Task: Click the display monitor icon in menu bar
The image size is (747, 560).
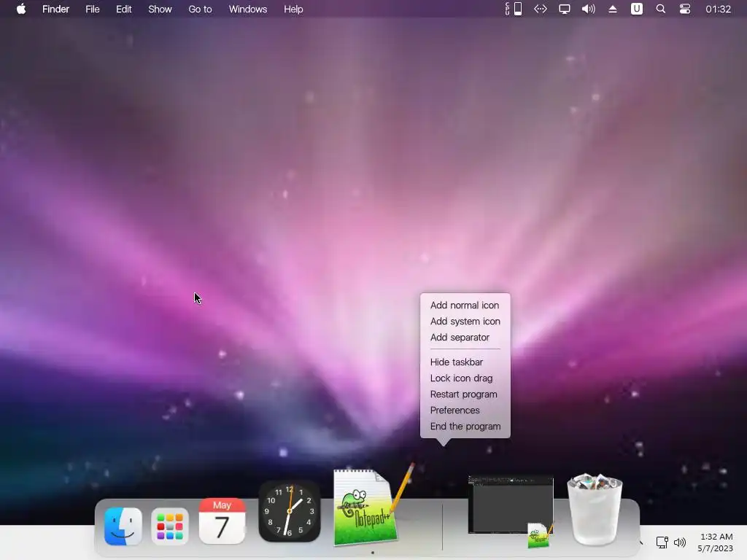Action: pos(565,9)
